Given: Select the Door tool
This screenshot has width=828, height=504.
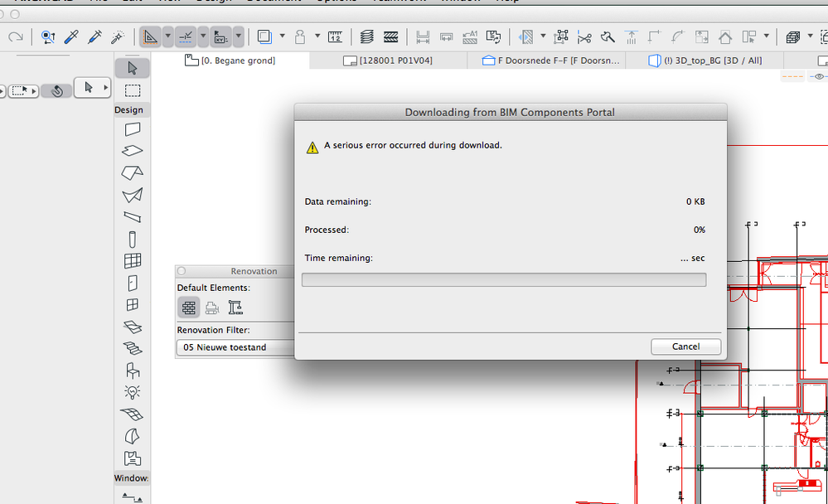Looking at the screenshot, I should tap(132, 283).
